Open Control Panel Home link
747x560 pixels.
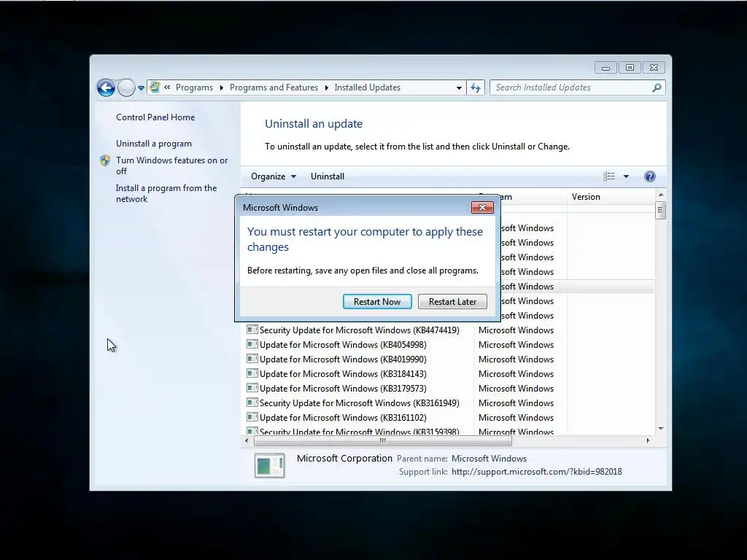coord(155,117)
